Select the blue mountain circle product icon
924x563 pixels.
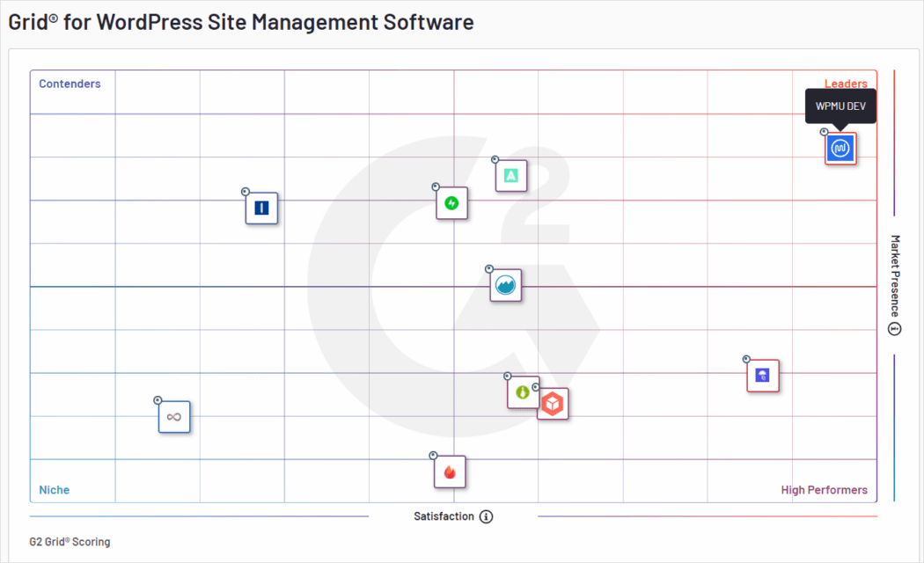coord(506,285)
